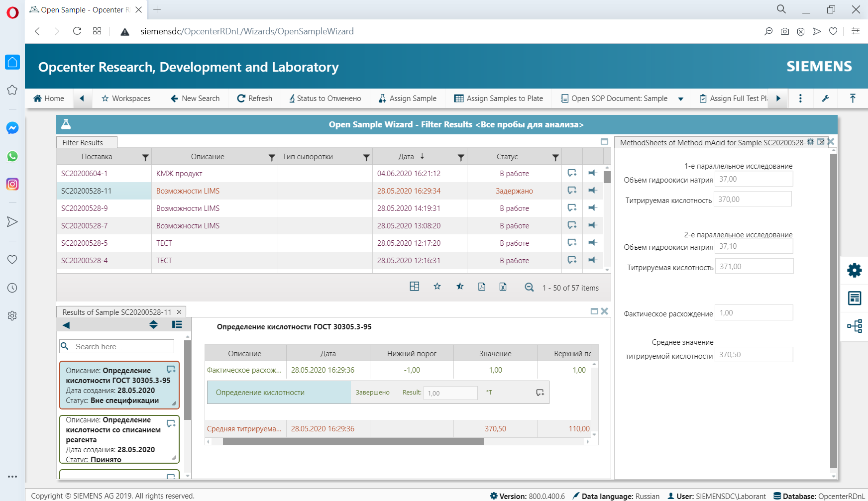Open the filter for the Тип сыворотки column

pyautogui.click(x=366, y=157)
